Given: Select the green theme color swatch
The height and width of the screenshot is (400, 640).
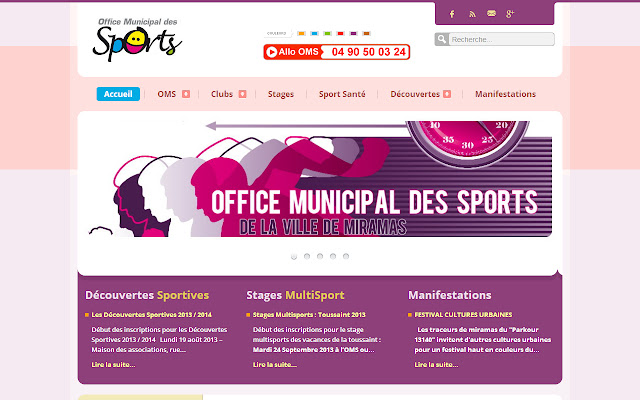Looking at the screenshot, I should [x=327, y=33].
